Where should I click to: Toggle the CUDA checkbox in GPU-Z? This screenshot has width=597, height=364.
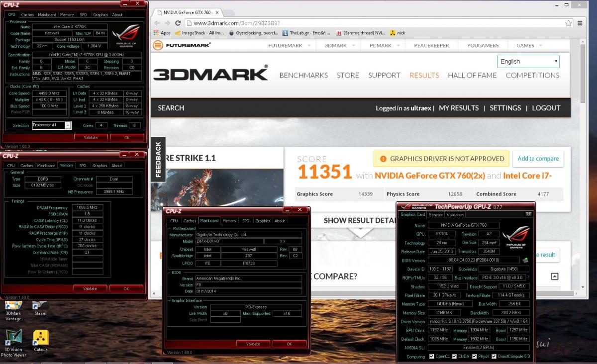tap(454, 357)
